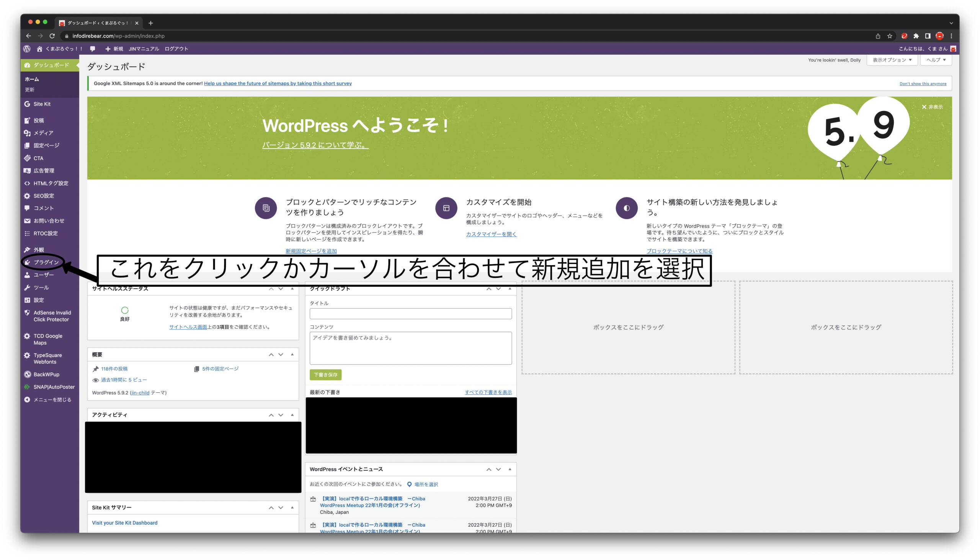
Task: Open 118件の投稿 link
Action: click(x=114, y=369)
